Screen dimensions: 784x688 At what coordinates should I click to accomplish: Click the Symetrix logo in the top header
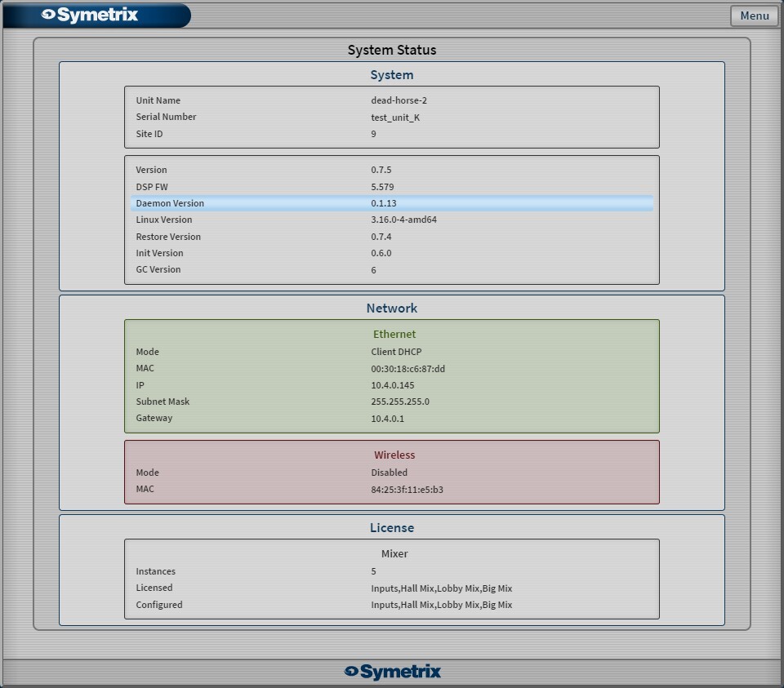coord(90,15)
